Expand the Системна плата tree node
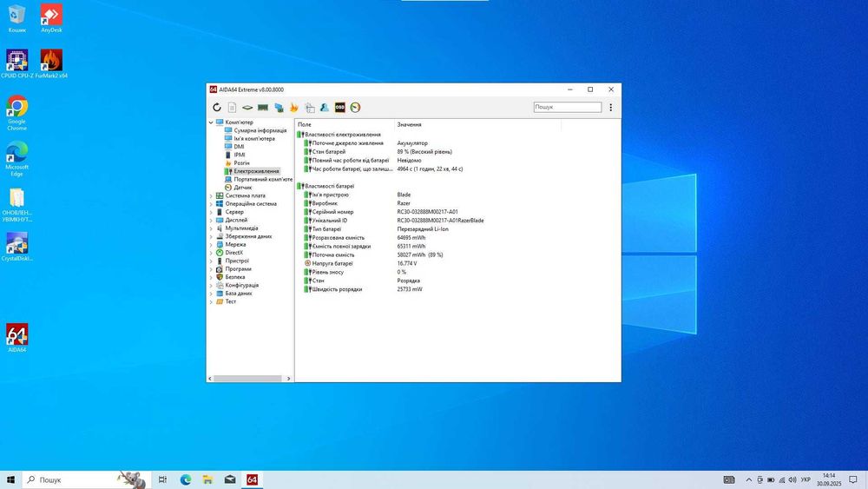This screenshot has width=868, height=489. click(211, 195)
